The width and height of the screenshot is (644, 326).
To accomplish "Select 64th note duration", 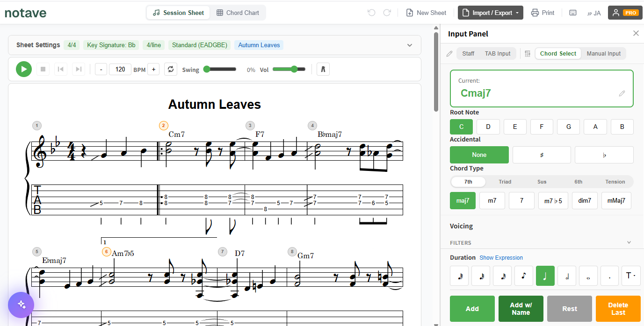I will pos(459,276).
